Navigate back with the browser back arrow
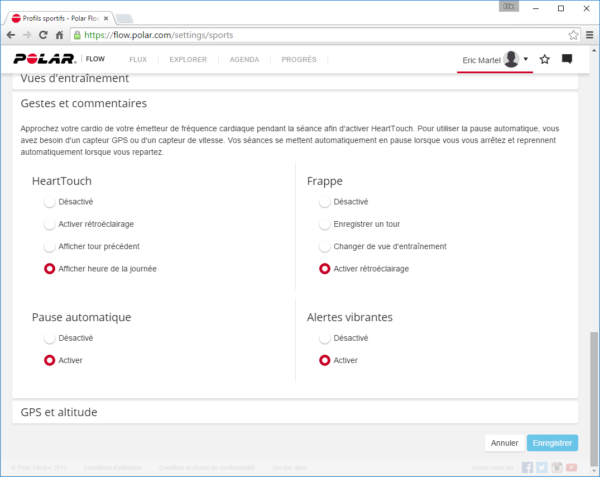 tap(11, 34)
